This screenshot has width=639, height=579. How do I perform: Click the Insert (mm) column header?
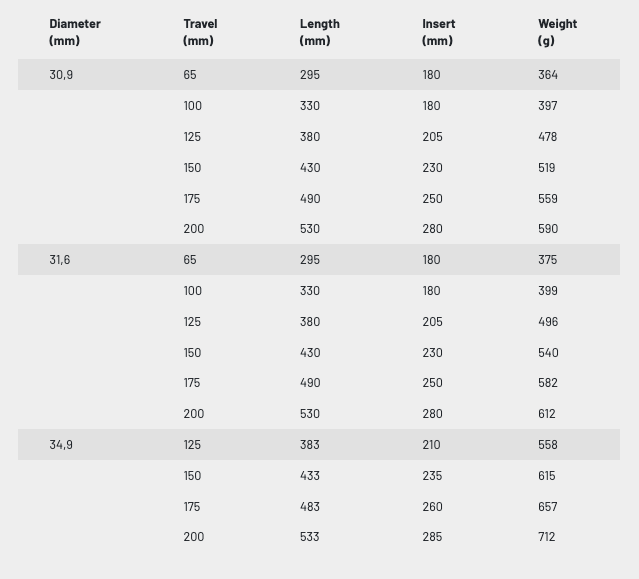tap(438, 32)
